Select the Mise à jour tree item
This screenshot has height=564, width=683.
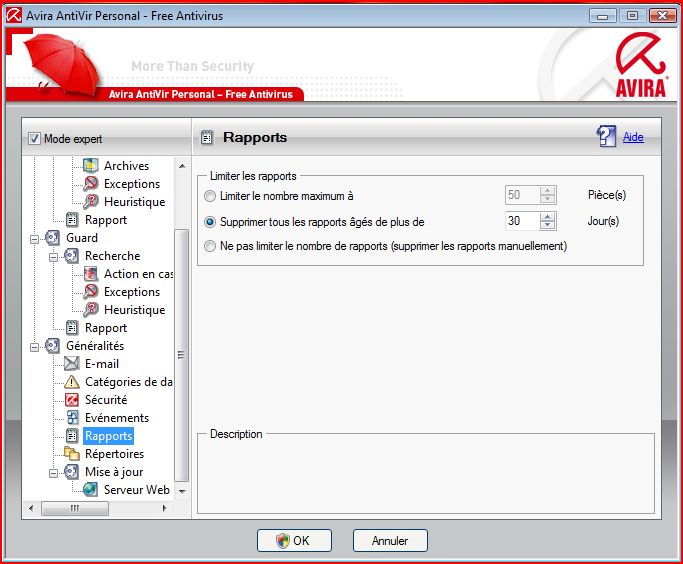tap(114, 472)
